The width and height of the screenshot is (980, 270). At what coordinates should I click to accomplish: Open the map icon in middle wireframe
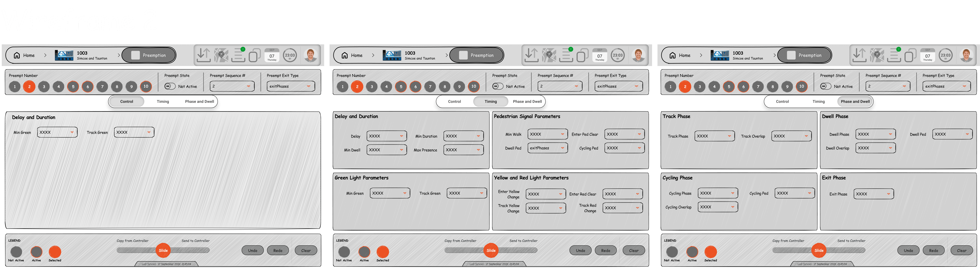[x=549, y=55]
